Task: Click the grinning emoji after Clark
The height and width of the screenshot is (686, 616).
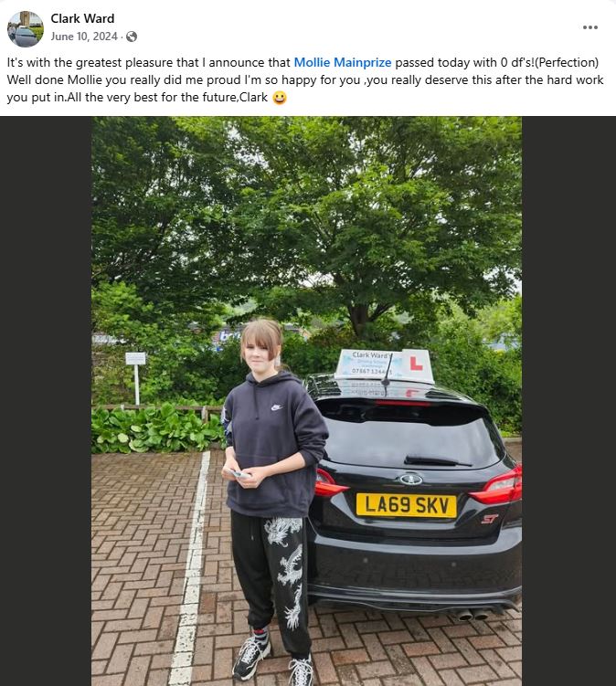Action: coord(280,97)
